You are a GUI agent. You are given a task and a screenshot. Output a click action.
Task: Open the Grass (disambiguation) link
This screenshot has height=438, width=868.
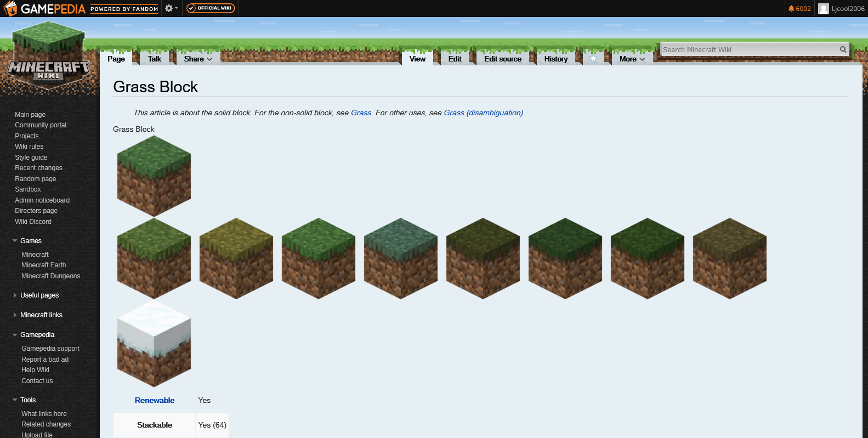(484, 113)
